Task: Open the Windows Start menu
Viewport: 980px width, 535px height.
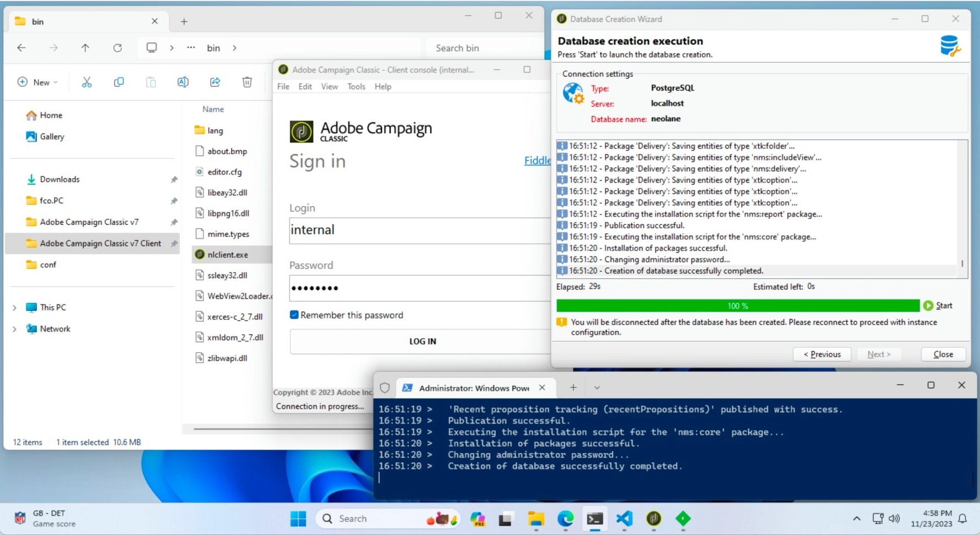Action: coord(298,519)
